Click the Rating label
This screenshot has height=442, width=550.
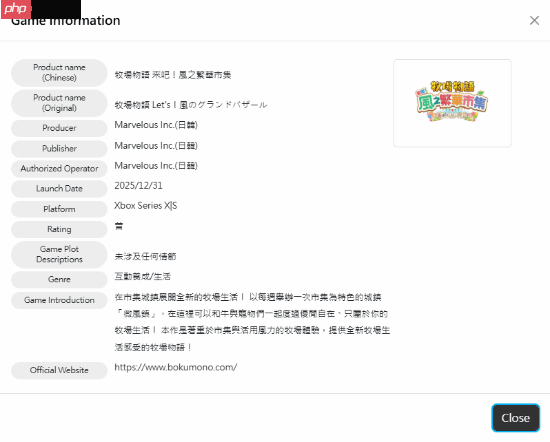[x=59, y=229]
